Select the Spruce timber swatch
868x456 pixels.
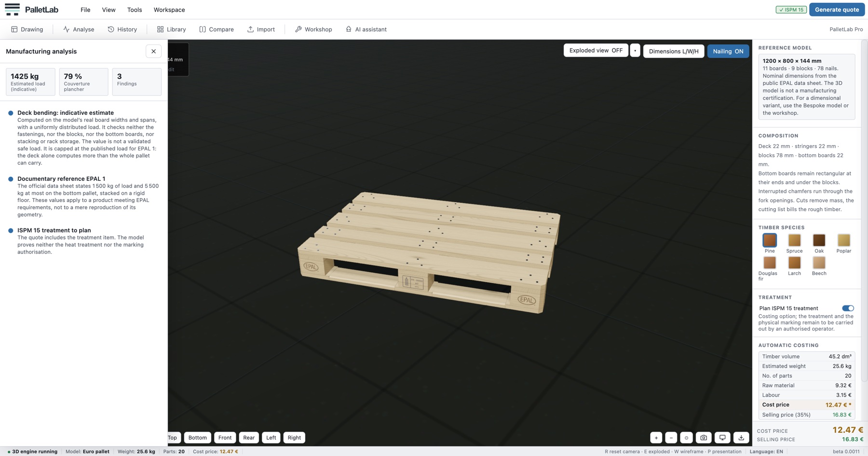pyautogui.click(x=794, y=240)
